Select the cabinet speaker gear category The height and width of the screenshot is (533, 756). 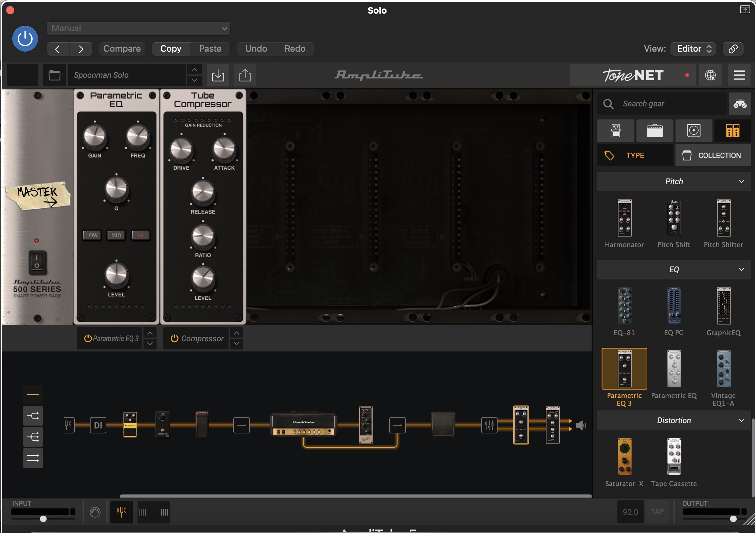694,131
